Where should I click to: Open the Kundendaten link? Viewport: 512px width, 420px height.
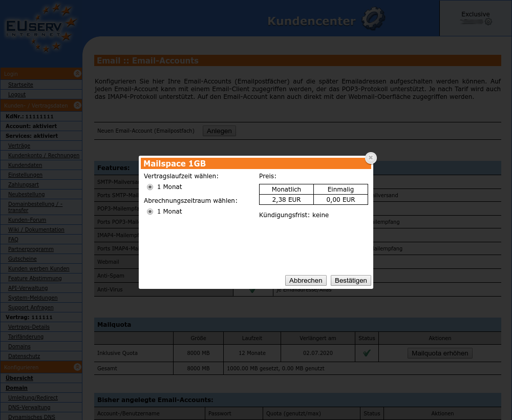pos(25,165)
